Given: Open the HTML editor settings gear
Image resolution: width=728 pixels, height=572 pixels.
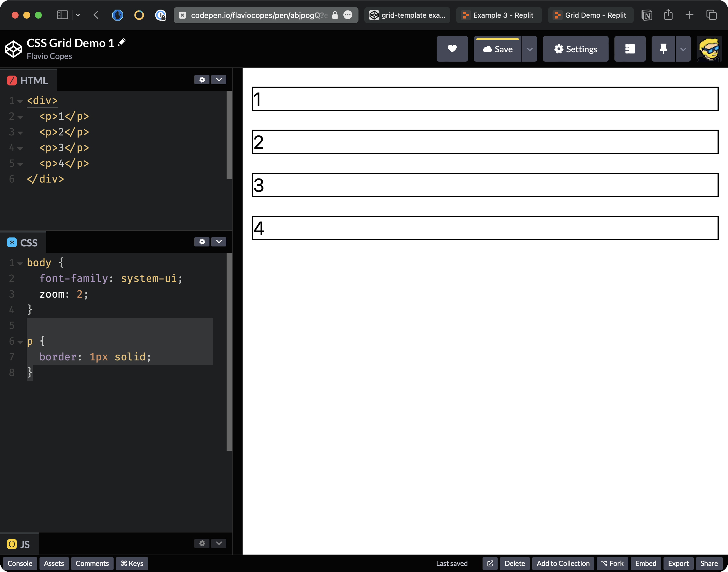Looking at the screenshot, I should point(202,80).
